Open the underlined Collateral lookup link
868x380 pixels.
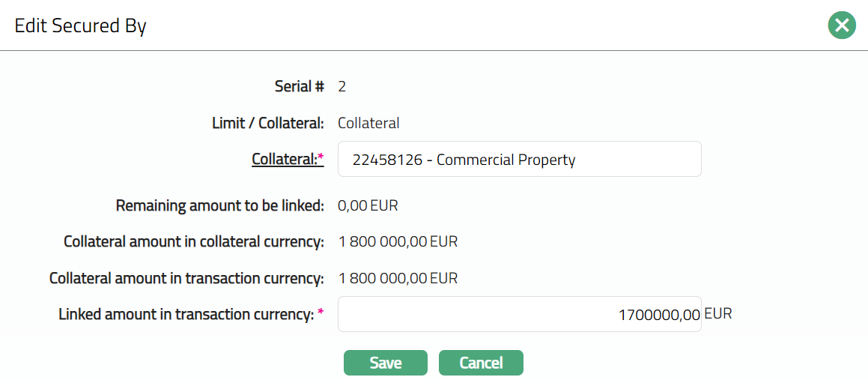coord(285,159)
